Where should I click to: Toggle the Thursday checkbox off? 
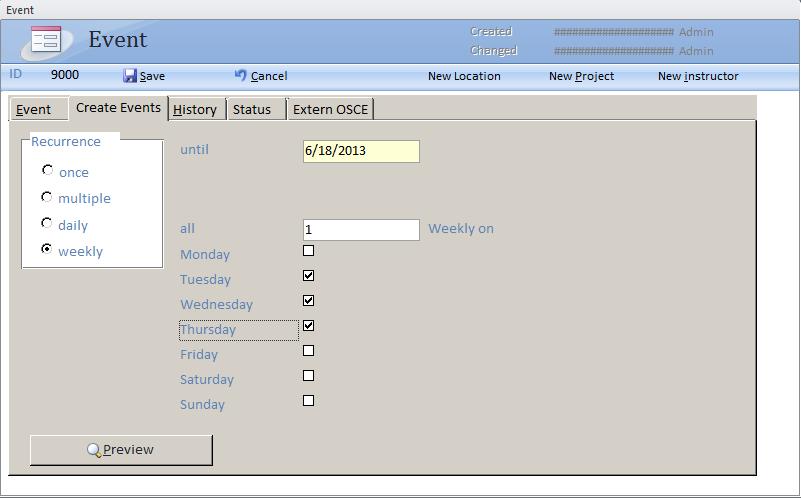[308, 326]
